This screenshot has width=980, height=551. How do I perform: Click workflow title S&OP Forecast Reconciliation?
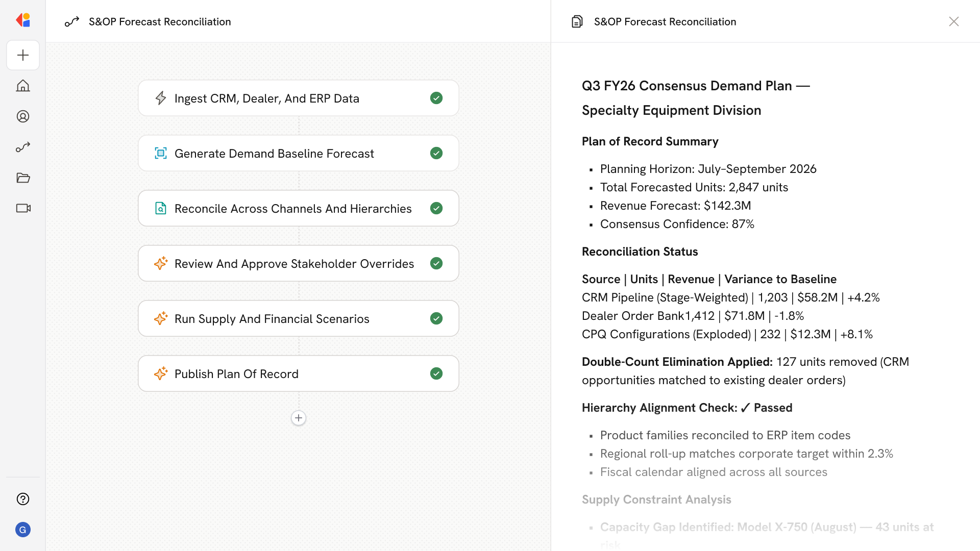click(159, 21)
